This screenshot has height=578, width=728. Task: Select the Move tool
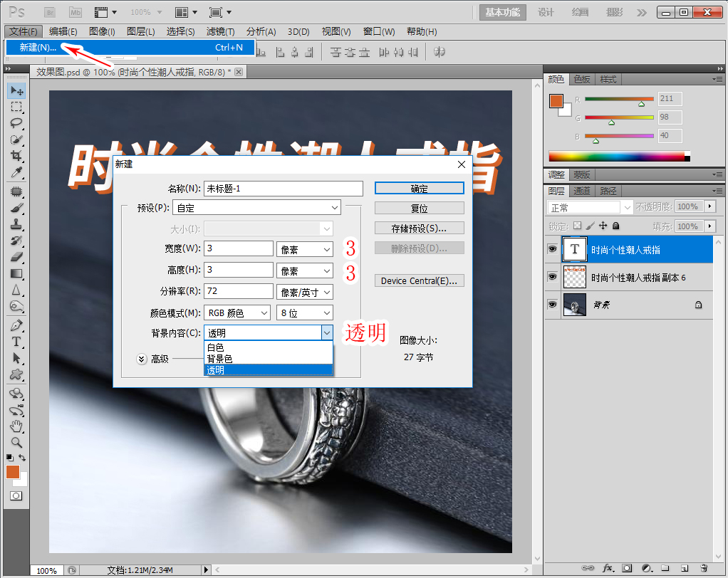click(16, 91)
